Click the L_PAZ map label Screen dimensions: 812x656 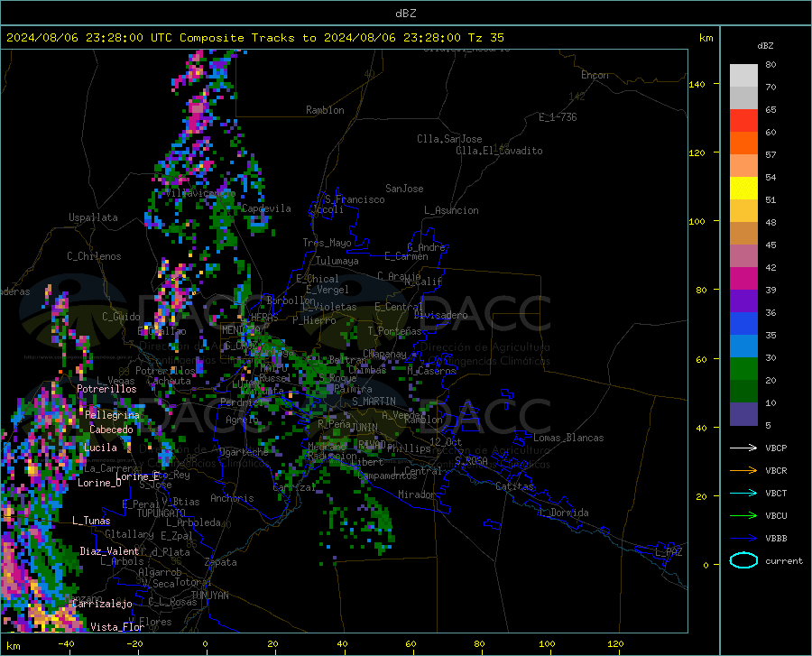(x=669, y=552)
